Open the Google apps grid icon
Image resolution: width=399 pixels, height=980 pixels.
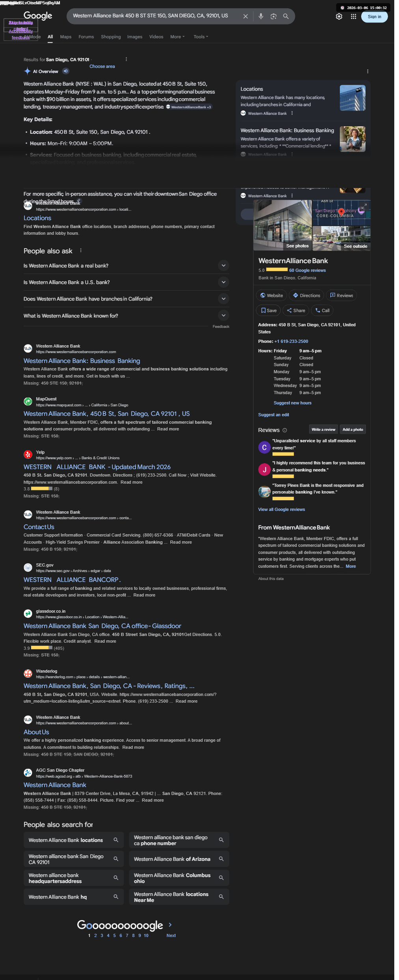[x=353, y=17]
